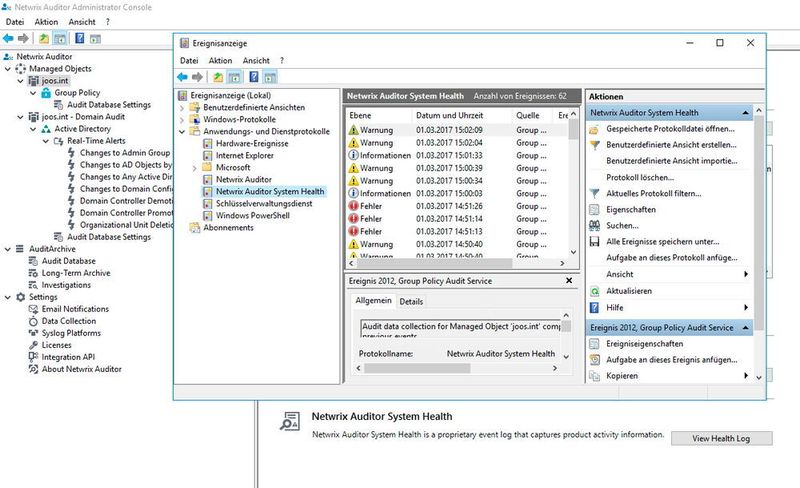Choose Benutzerdefinierte Ansicht erstellen action
Image resolution: width=800 pixels, height=488 pixels.
point(671,145)
